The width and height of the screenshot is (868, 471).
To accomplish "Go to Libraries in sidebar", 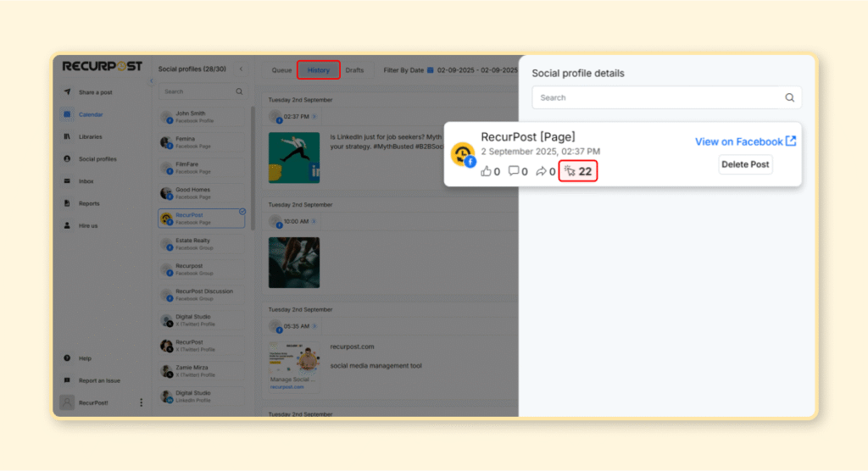I will tap(90, 136).
